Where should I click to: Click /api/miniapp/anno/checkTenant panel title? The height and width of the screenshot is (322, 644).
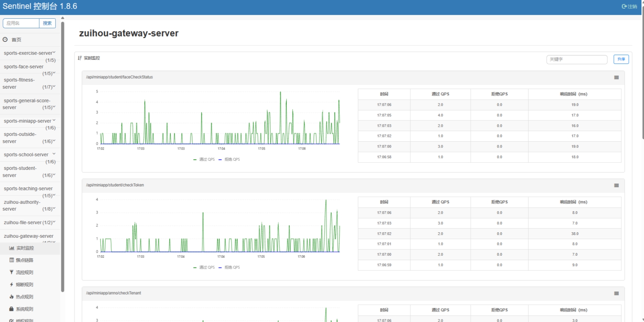click(114, 293)
